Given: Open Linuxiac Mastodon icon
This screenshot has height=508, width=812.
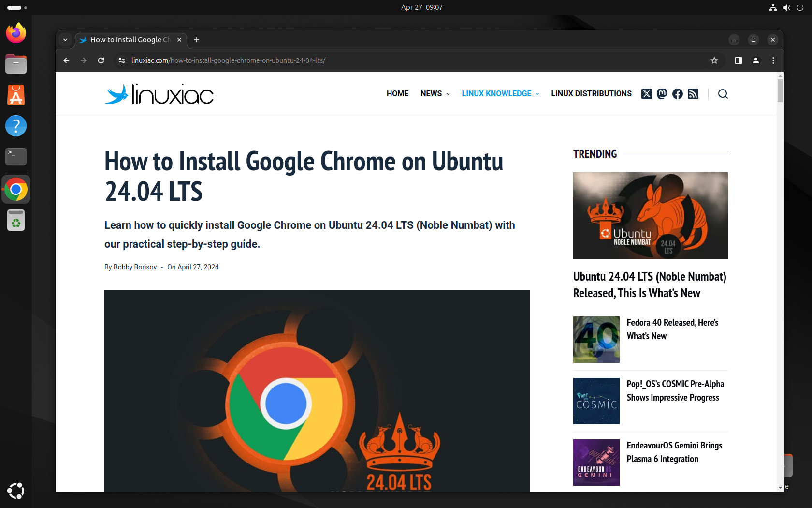Looking at the screenshot, I should point(662,94).
